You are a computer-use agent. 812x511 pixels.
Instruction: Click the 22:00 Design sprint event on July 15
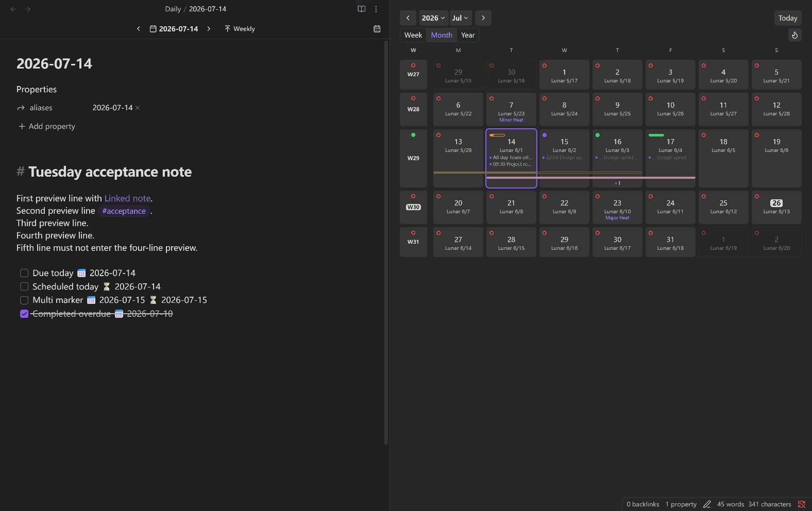[x=564, y=158]
